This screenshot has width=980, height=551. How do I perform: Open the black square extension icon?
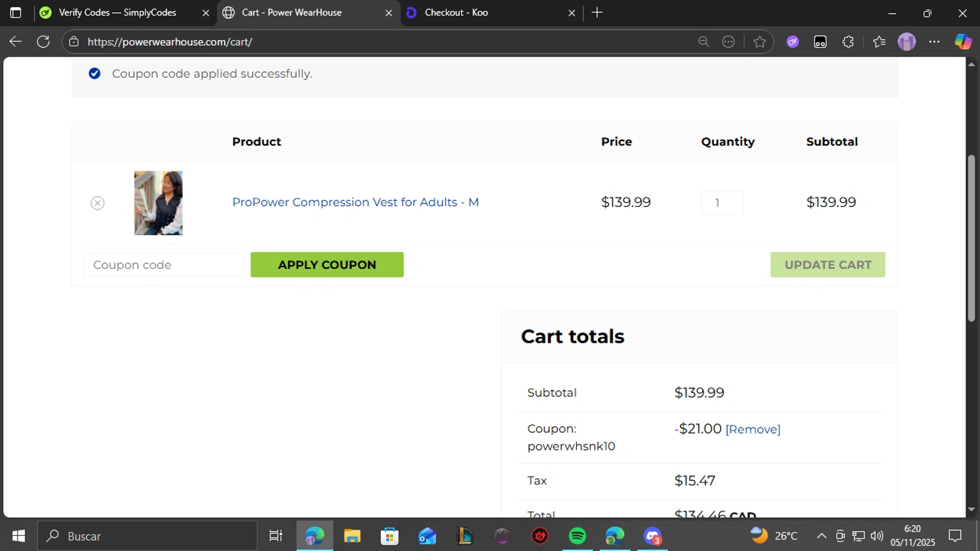[x=820, y=42]
